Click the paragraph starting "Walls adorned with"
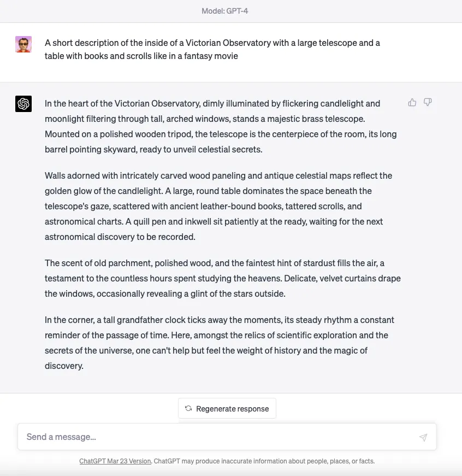462x476 pixels. (x=218, y=206)
